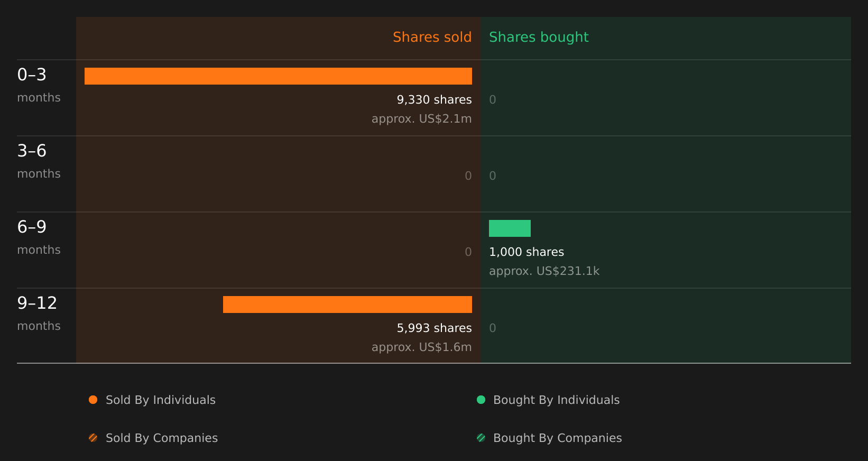
Task: Click the approx. US$231.1k amount
Action: pyautogui.click(x=544, y=271)
